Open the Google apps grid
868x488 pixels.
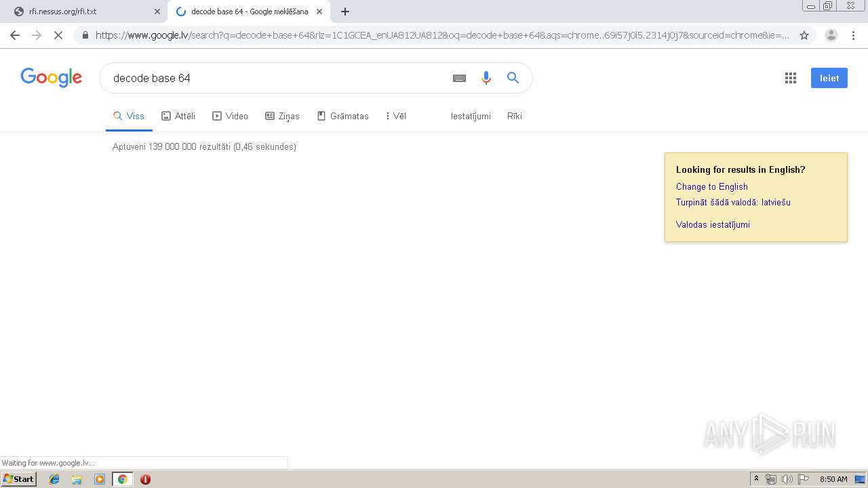791,78
